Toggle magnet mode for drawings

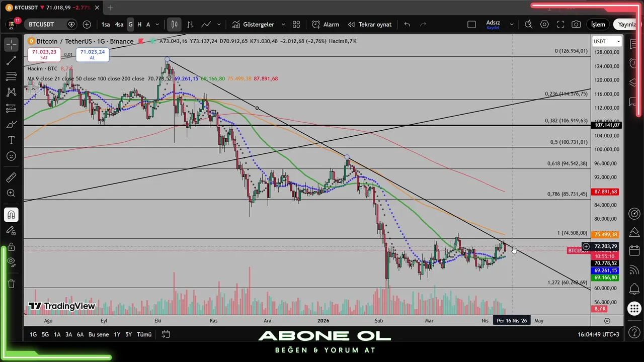(x=11, y=215)
